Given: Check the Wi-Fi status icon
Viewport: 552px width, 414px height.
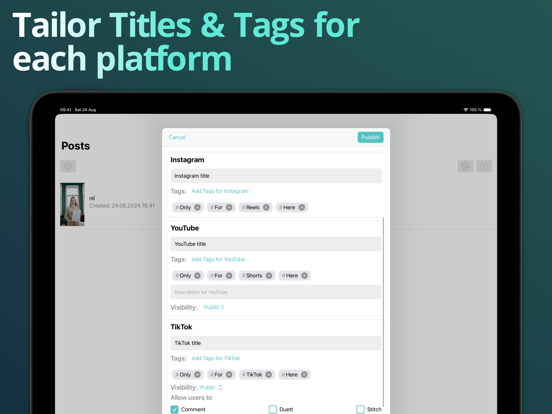Looking at the screenshot, I should click(x=466, y=110).
